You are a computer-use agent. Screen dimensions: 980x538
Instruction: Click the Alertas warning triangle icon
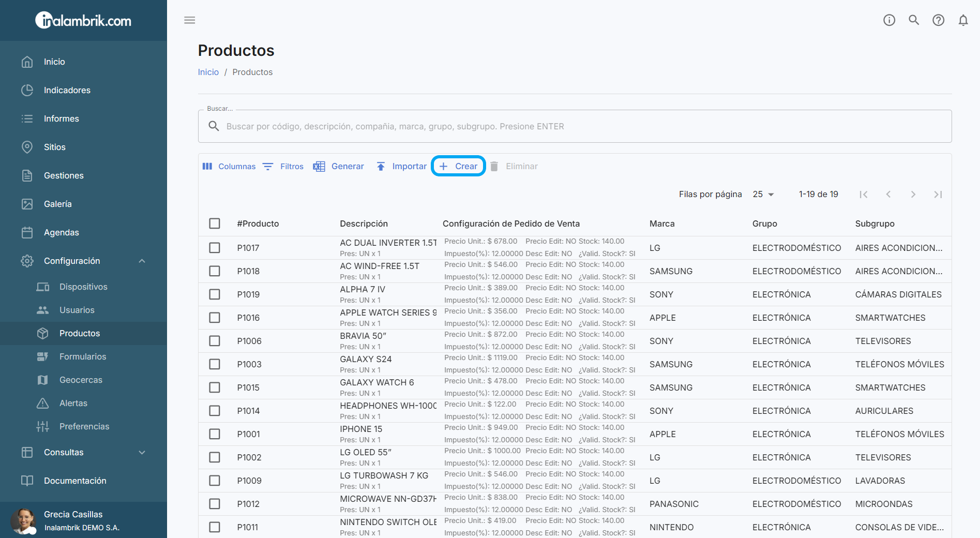[x=43, y=403]
